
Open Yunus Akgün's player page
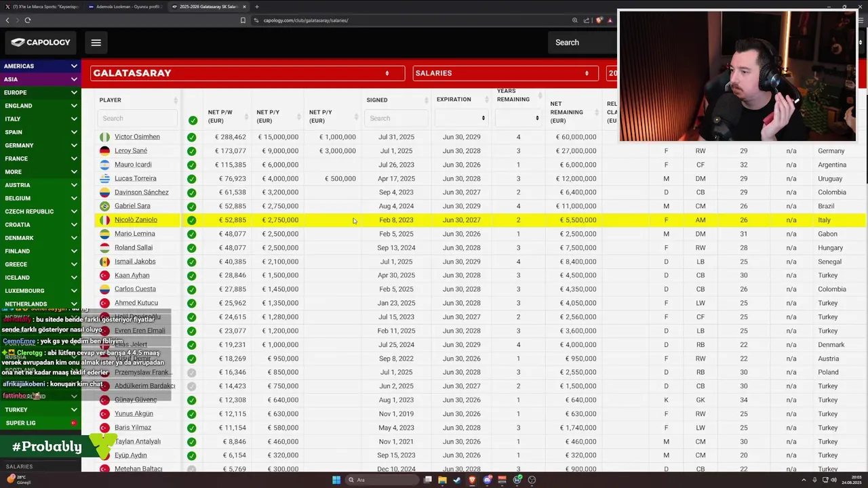click(134, 414)
